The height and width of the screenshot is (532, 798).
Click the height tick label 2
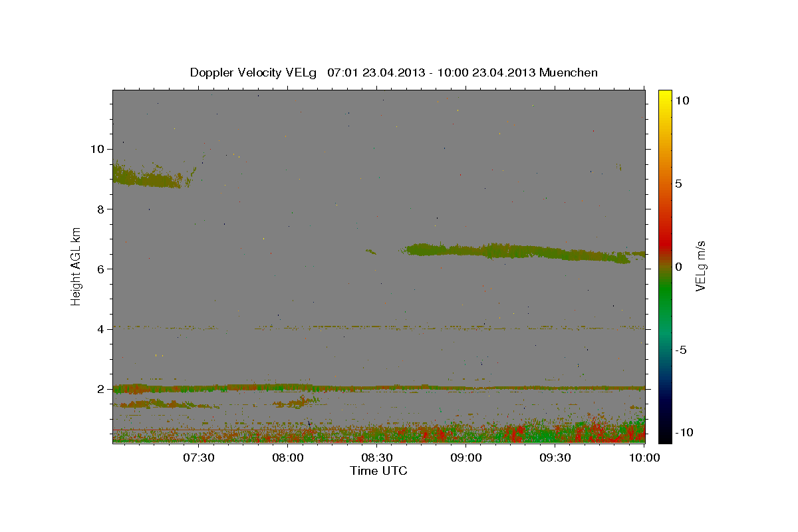click(x=101, y=389)
